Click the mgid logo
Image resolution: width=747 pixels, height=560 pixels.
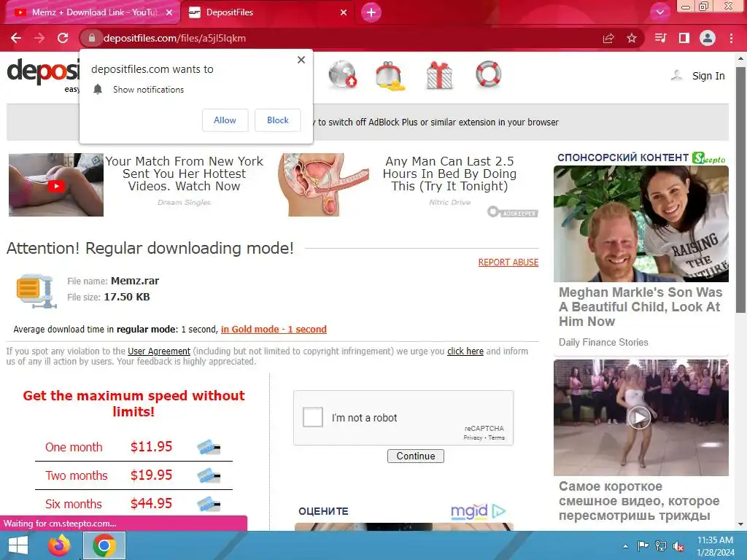(x=469, y=511)
